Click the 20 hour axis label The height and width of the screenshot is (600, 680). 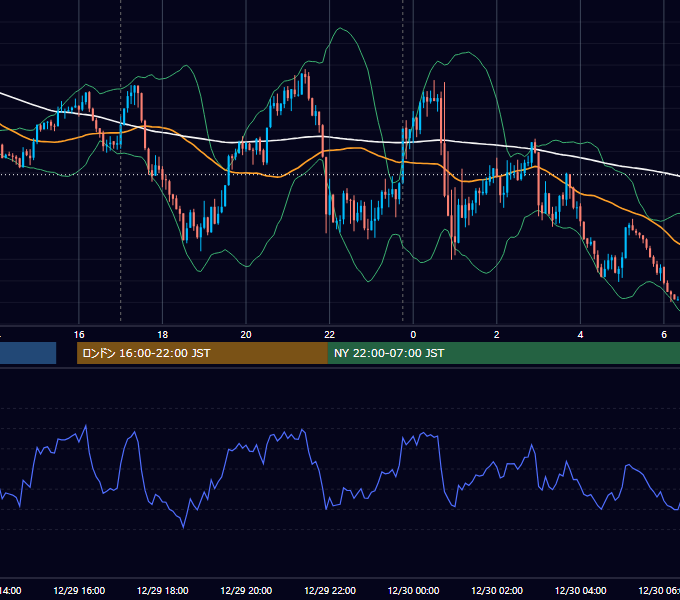point(246,335)
